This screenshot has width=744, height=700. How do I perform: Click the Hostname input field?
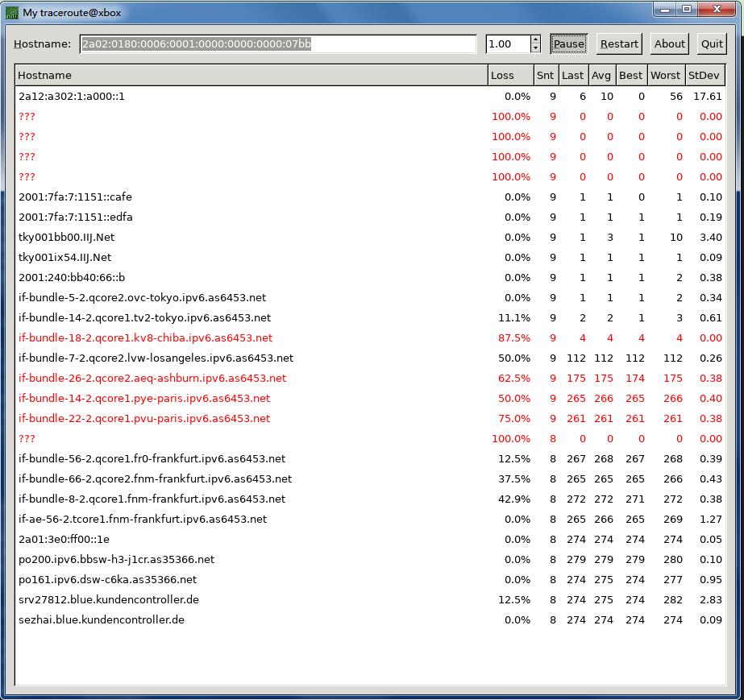[x=278, y=44]
